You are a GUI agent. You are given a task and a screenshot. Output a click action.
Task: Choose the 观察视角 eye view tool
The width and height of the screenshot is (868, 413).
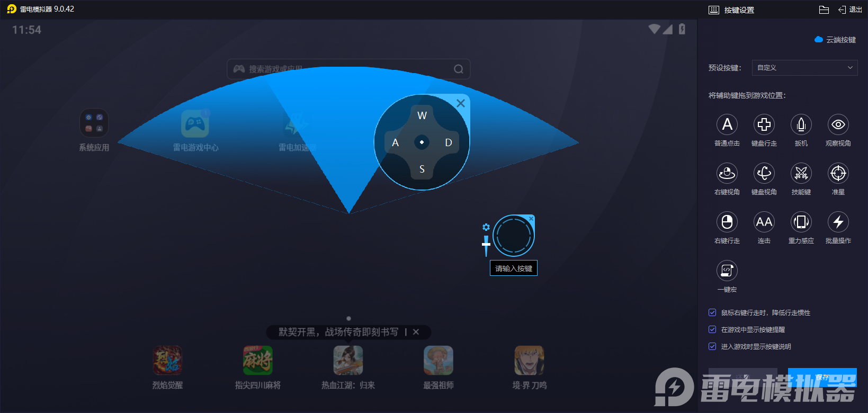click(x=838, y=124)
